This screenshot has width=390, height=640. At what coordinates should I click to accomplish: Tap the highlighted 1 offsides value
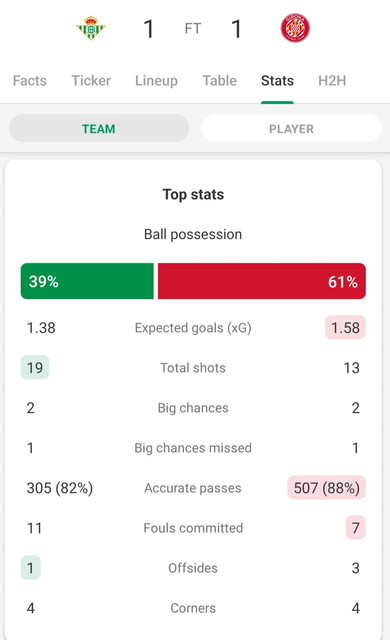click(31, 567)
